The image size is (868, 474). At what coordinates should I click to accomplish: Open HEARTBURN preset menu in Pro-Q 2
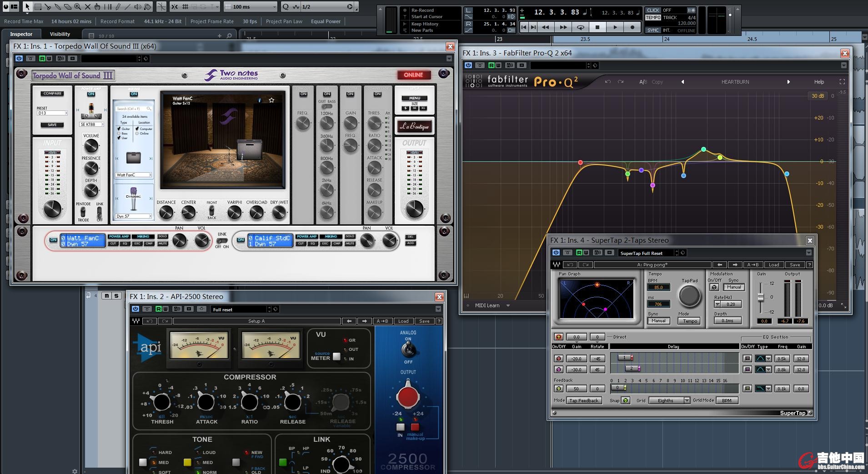pos(735,82)
